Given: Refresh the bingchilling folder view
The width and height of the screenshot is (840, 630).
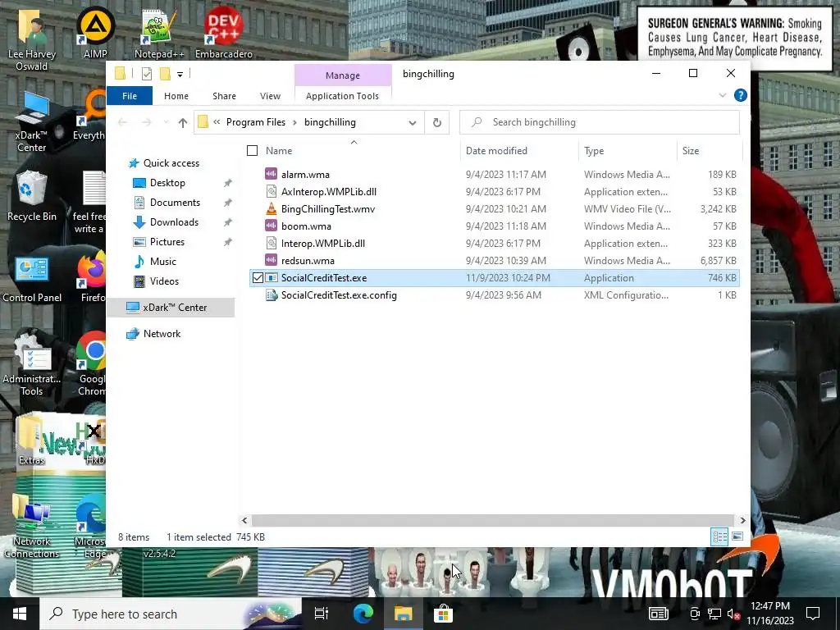Looking at the screenshot, I should (x=437, y=123).
